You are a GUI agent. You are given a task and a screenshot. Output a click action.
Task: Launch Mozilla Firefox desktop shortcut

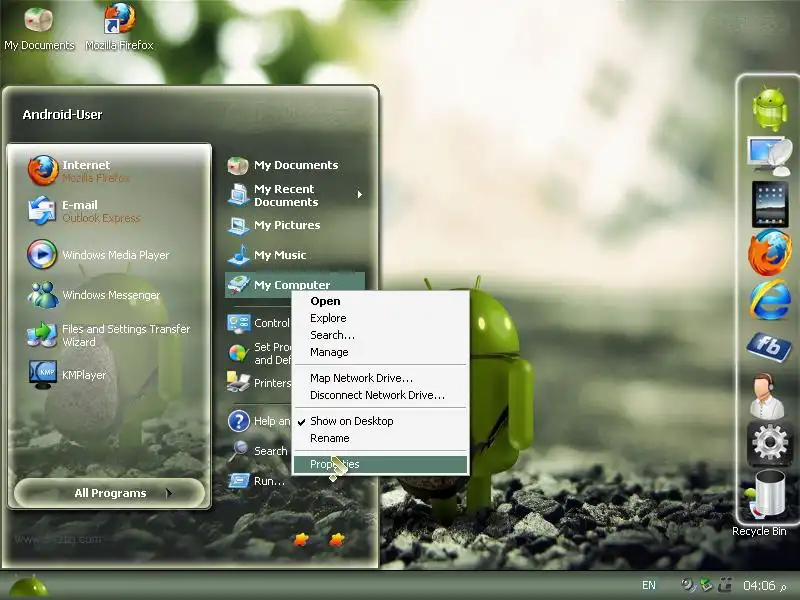[x=119, y=27]
